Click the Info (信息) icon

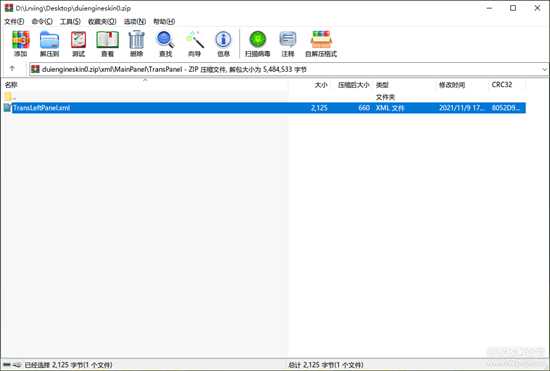[223, 40]
